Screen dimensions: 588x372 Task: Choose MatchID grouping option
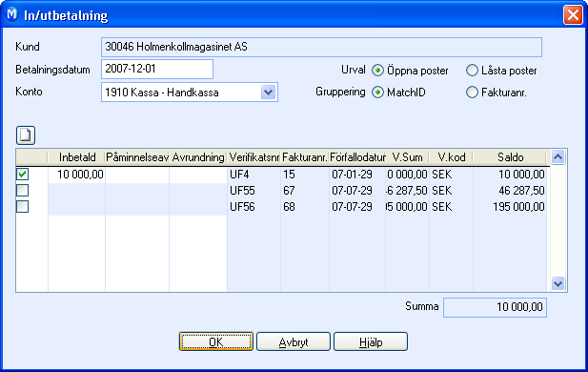377,93
